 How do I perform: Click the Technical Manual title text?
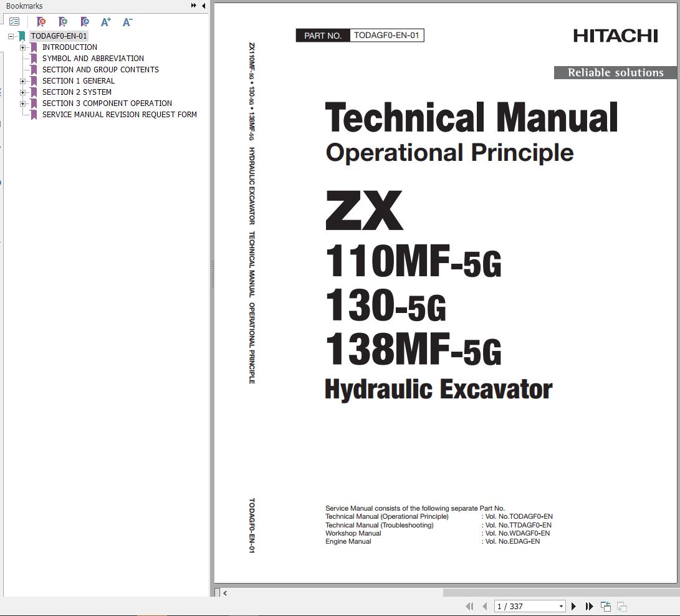tap(471, 117)
